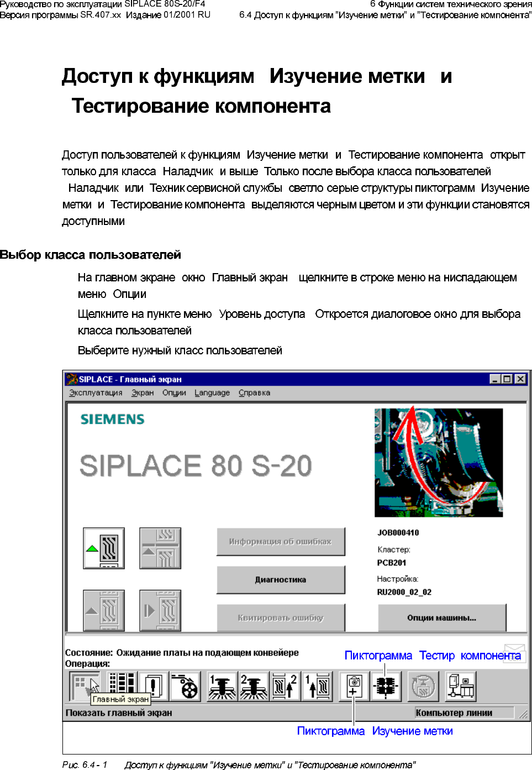Screen dimensions: 532x770
Task: Click the machine placement head image
Action: (x=439, y=463)
